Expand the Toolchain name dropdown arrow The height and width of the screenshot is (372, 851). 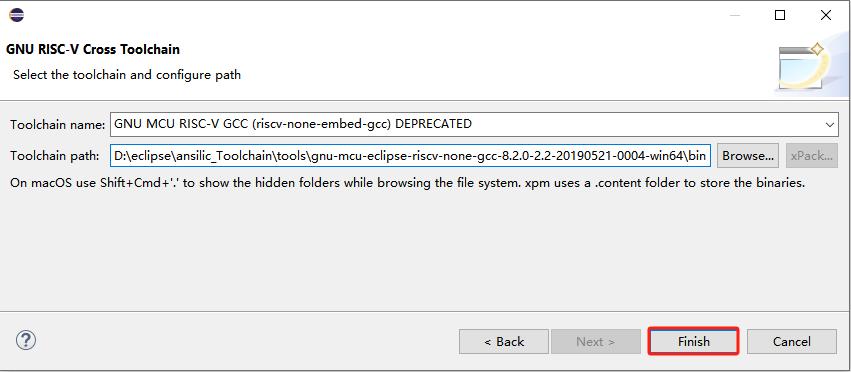(830, 124)
